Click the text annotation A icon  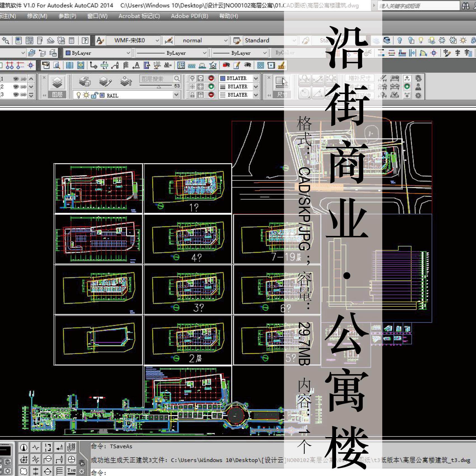[136, 65]
